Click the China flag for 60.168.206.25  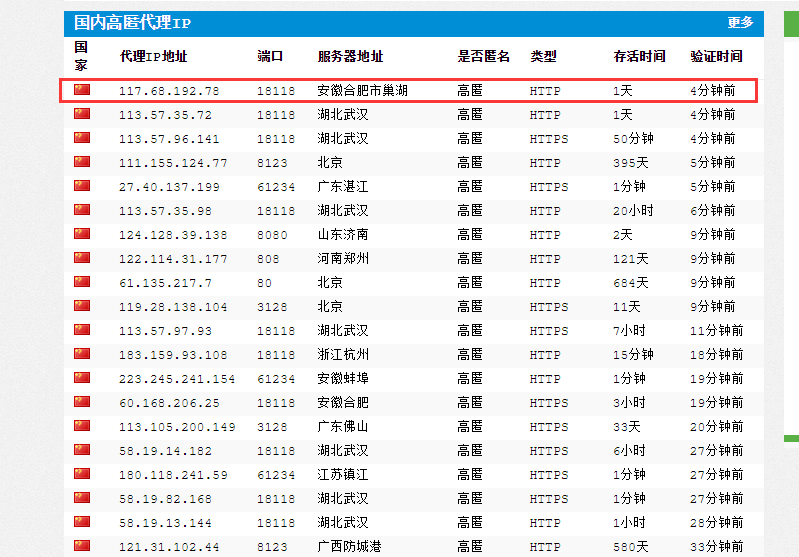click(82, 402)
